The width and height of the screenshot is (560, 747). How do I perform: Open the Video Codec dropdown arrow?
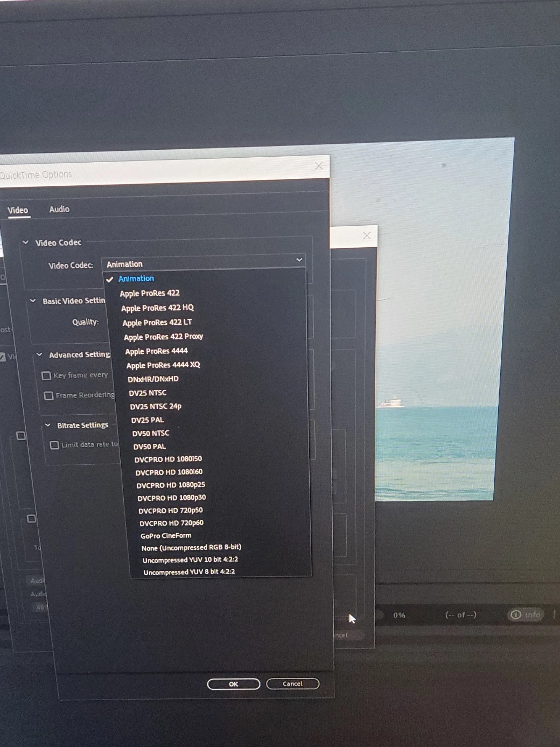click(299, 260)
